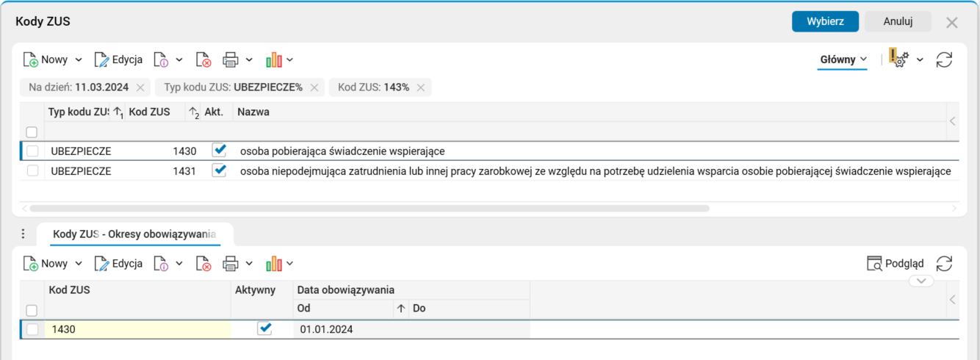The height and width of the screenshot is (360, 980).
Task: Open the dropdown arrow beside top Nowy
Action: [79, 60]
